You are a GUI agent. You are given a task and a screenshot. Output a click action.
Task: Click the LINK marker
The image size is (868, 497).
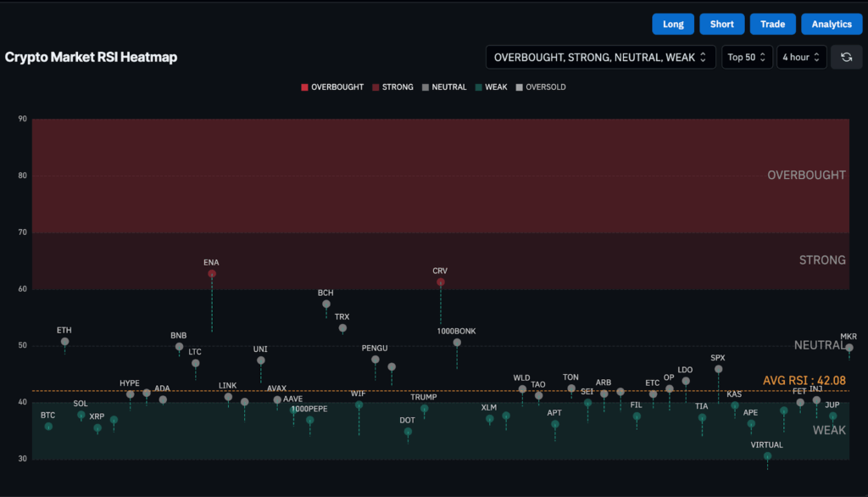pos(228,397)
